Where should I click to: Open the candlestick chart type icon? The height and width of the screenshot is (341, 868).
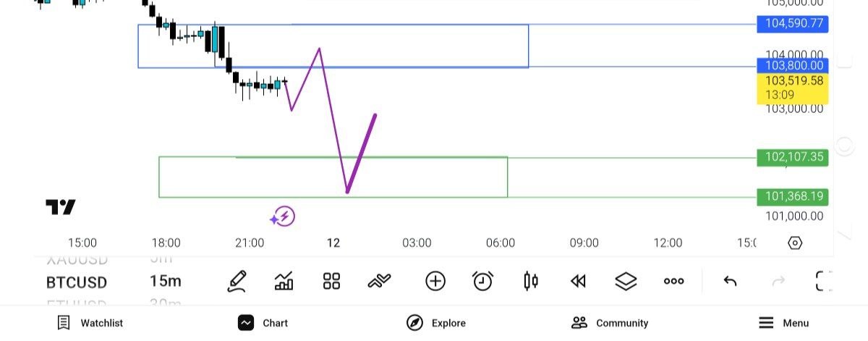click(x=531, y=281)
